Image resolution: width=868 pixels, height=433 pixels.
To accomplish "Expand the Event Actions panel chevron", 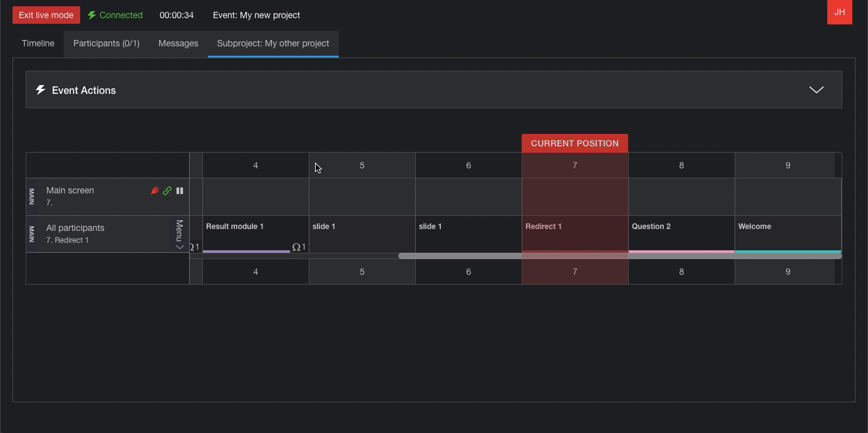I will pos(816,90).
